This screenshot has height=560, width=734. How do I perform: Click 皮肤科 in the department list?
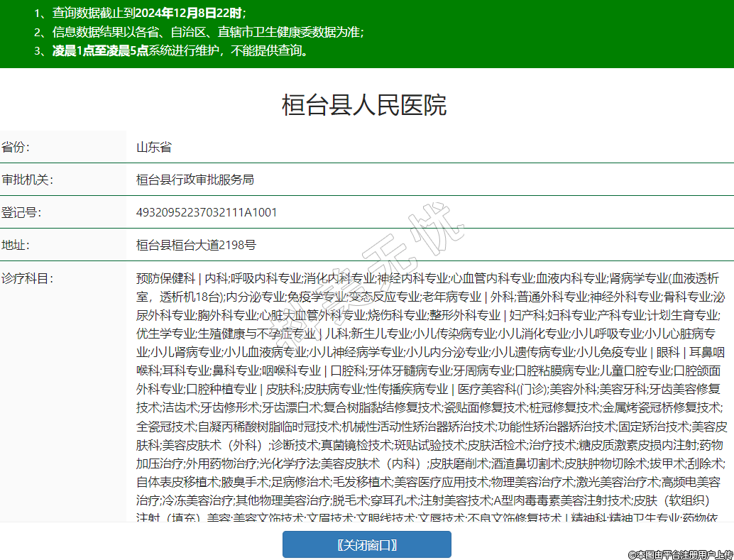click(x=282, y=389)
